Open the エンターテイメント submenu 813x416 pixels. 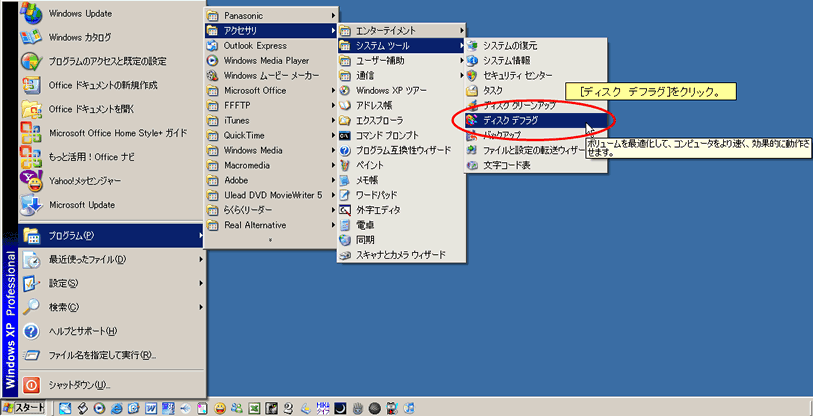[x=401, y=31]
